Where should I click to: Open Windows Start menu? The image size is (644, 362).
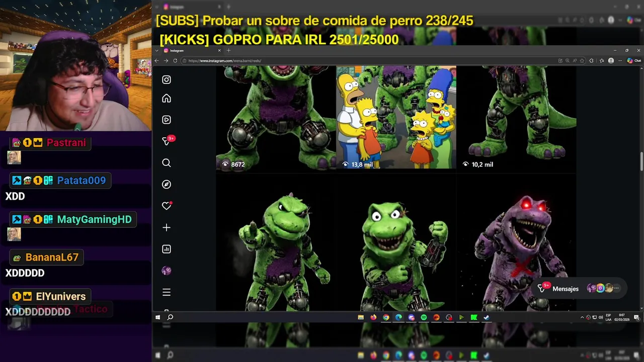coord(157,317)
